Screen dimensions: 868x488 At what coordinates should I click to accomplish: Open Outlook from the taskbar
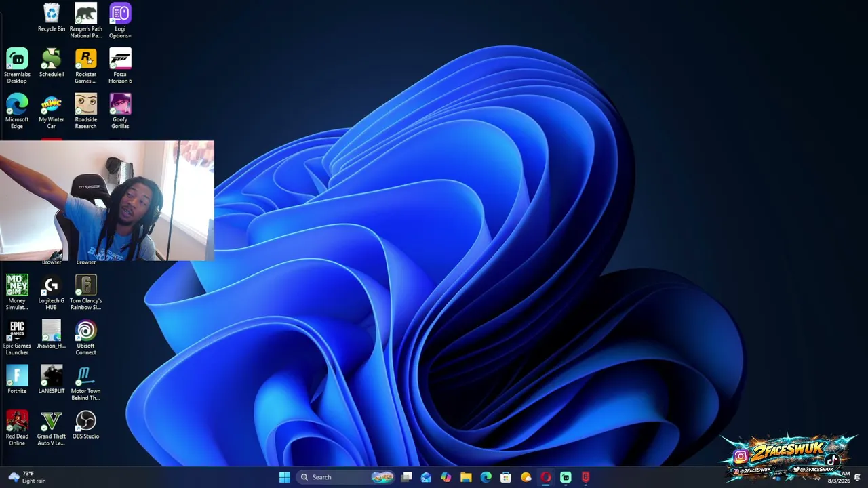pos(426,477)
